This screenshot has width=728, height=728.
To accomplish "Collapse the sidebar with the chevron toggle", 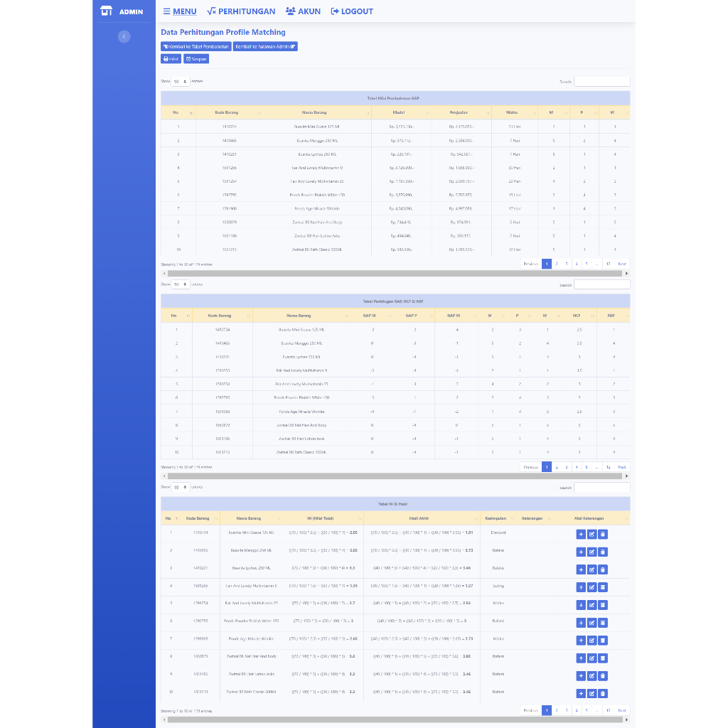I will pos(124,37).
